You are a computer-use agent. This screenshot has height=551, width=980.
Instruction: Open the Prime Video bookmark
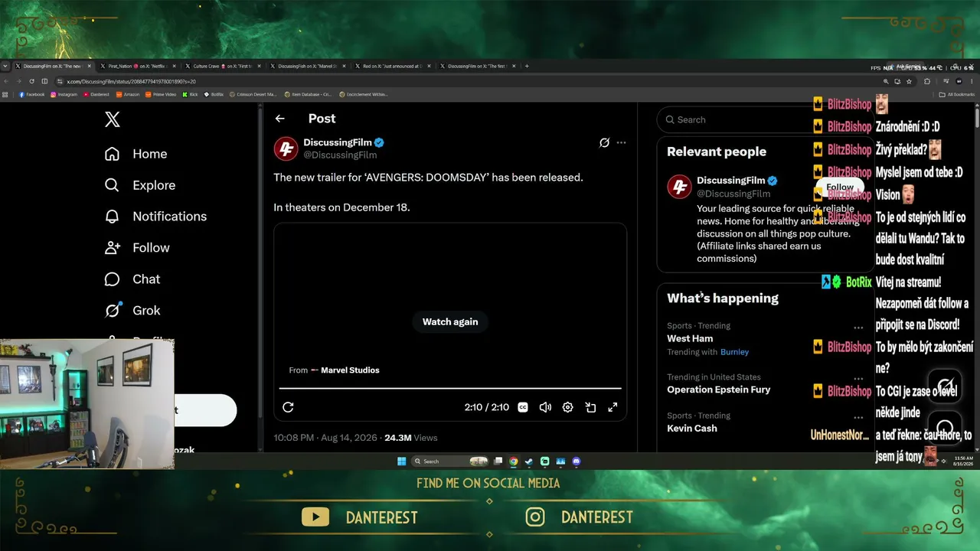pos(161,94)
